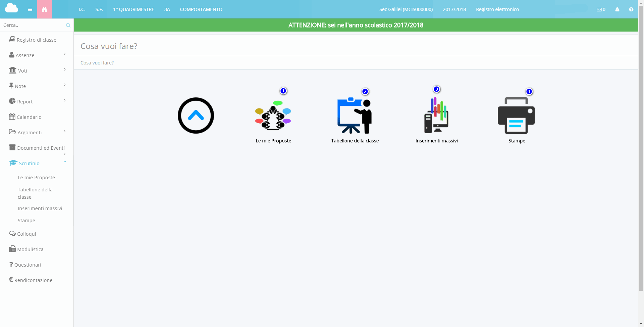Expand the Argomenti submenu chevron
The height and width of the screenshot is (327, 644).
65,131
